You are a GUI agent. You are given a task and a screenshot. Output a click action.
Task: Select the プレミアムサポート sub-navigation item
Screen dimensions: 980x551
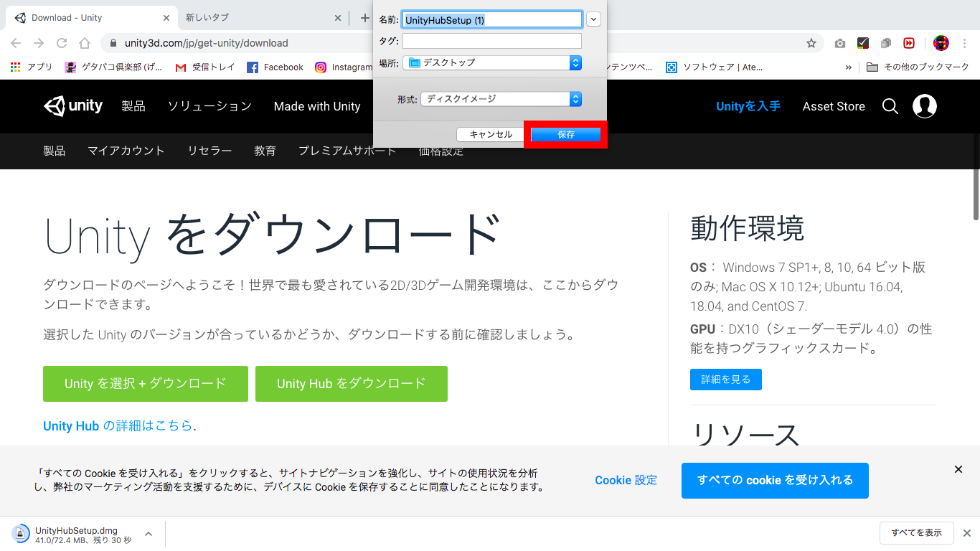click(x=347, y=151)
